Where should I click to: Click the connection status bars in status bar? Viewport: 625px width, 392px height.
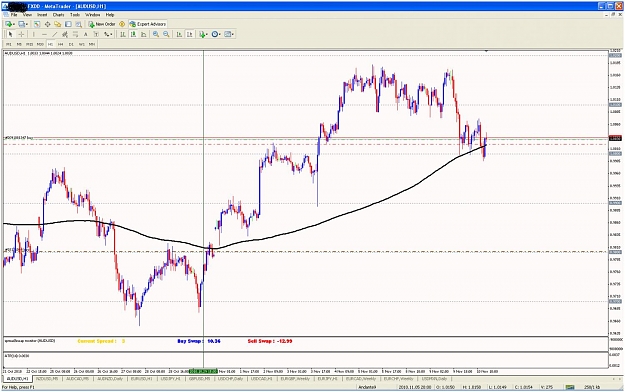[570, 387]
